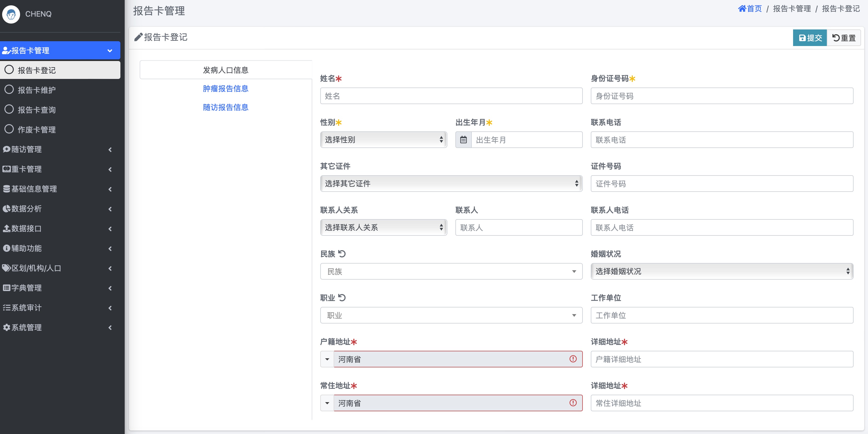868x434 pixels.
Task: Switch to the 肿瘤报告信息 tab
Action: 225,89
